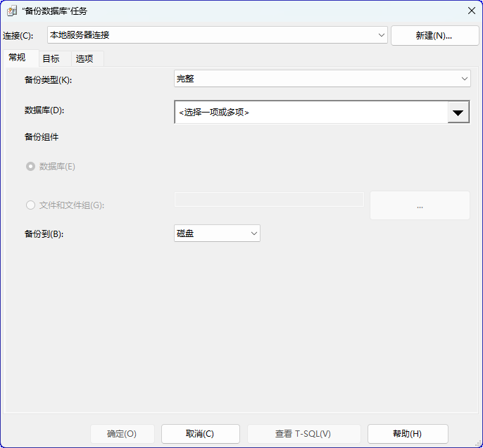This screenshot has width=483, height=448.
Task: Confirm with the 确定(O) button
Action: coord(122,434)
